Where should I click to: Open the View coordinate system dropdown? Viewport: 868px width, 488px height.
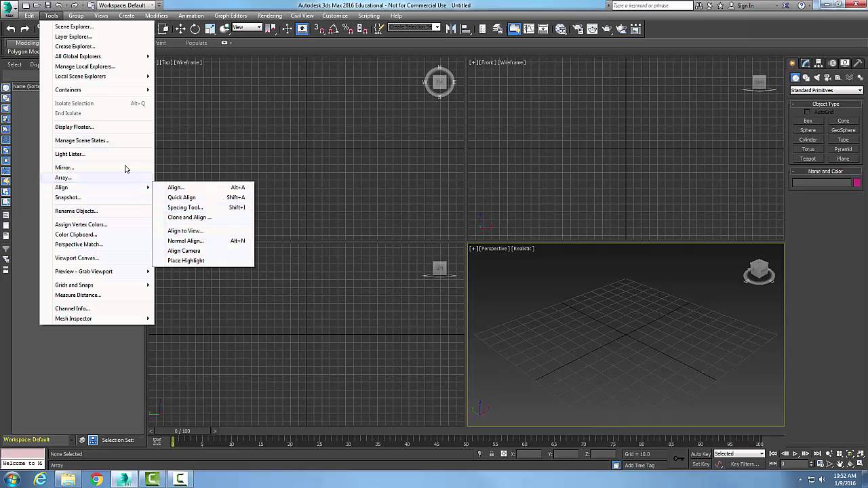click(247, 28)
